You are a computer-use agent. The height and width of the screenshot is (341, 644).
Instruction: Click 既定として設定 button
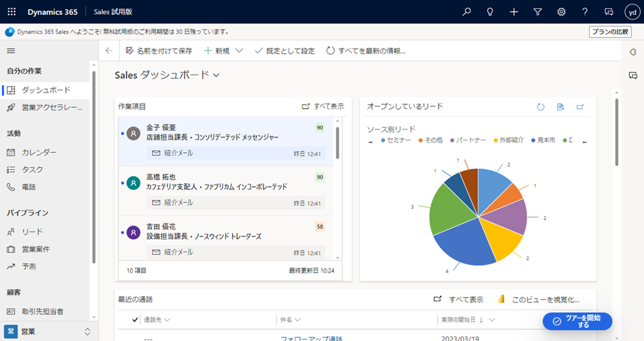pyautogui.click(x=285, y=51)
